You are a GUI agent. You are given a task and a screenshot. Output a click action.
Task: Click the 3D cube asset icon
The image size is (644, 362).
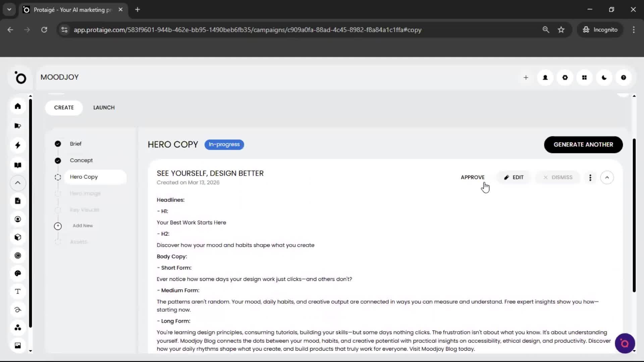point(17,237)
